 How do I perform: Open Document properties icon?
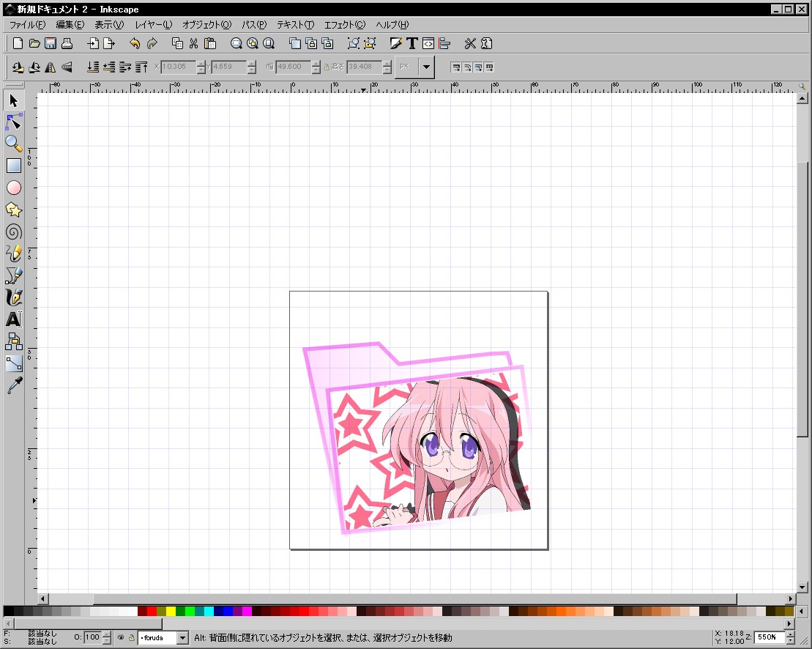[x=486, y=43]
